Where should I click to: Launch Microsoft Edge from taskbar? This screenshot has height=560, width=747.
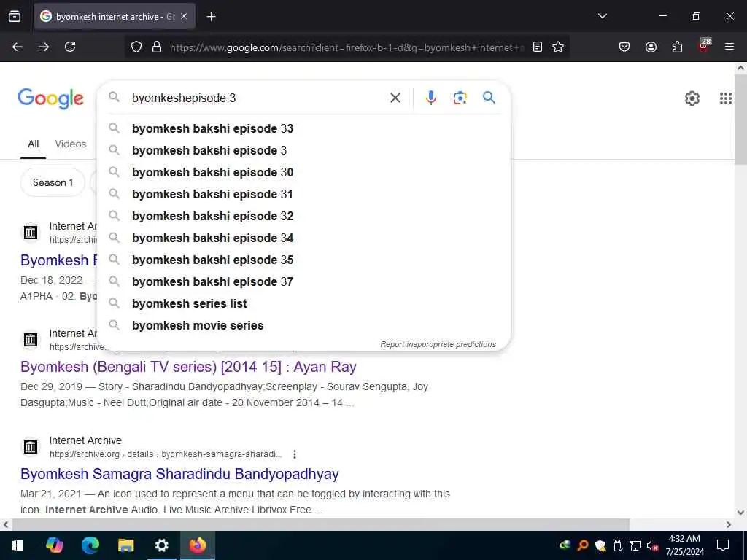point(90,545)
